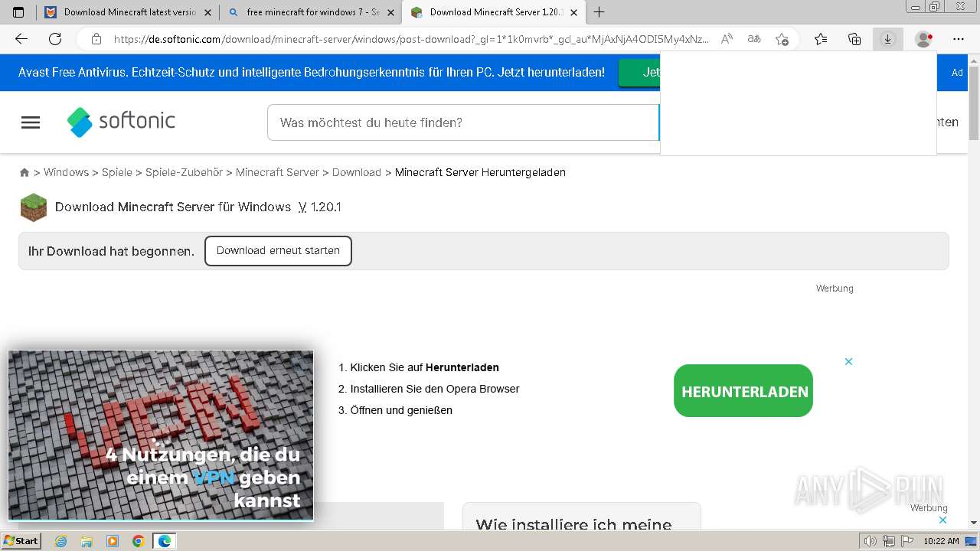Close the bottom Werbung ad with X
Viewport: 980px width, 551px height.
click(942, 520)
